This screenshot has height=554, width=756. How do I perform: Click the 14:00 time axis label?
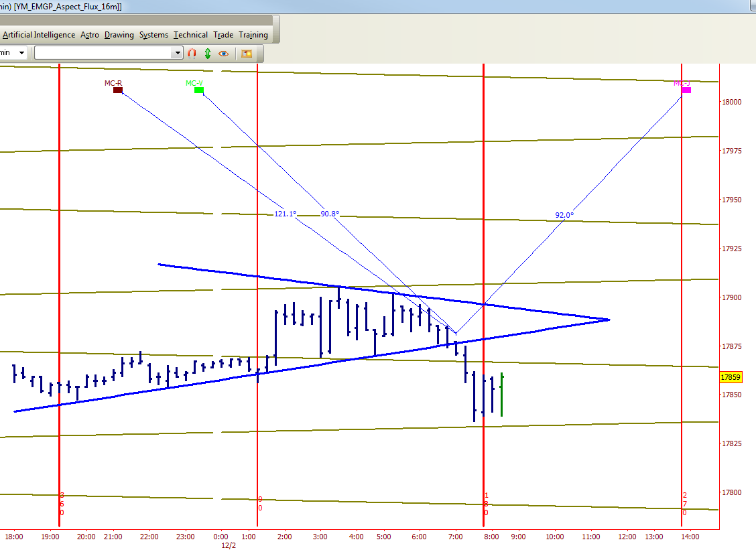coord(690,537)
